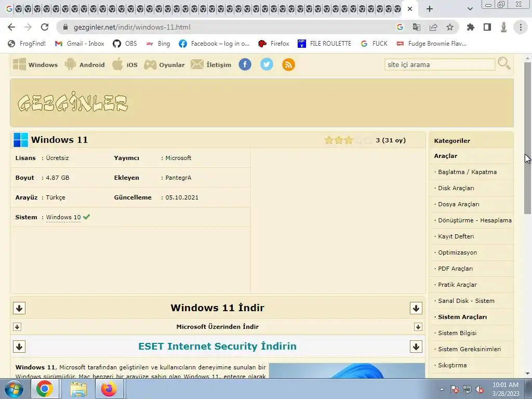Rate with the first star

coord(328,140)
